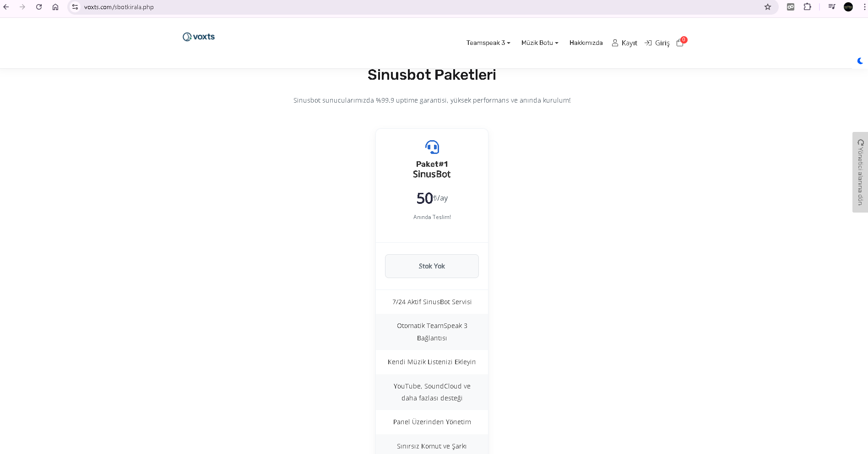
Task: Open the browser extensions puzzle icon
Action: (808, 7)
